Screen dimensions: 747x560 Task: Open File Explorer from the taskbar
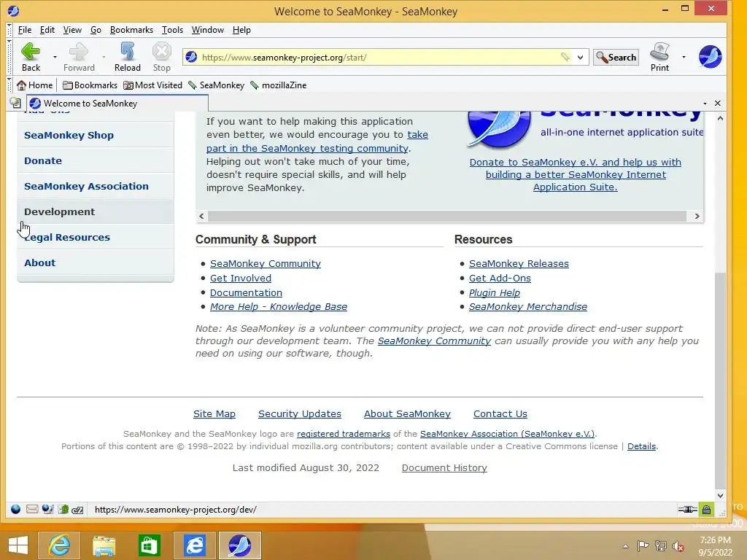coord(104,545)
